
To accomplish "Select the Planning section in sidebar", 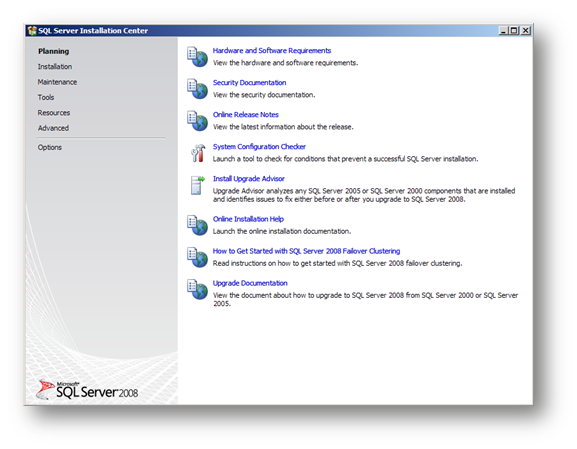I will click(53, 51).
